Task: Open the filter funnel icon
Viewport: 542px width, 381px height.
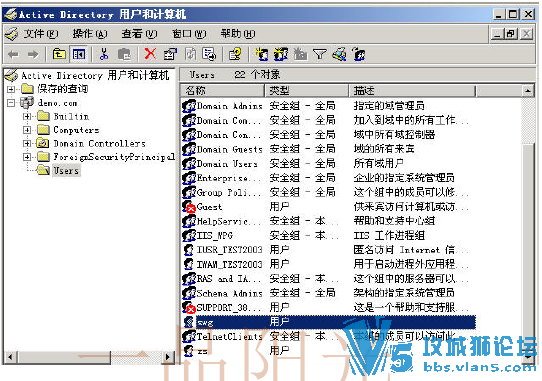Action: [319, 54]
